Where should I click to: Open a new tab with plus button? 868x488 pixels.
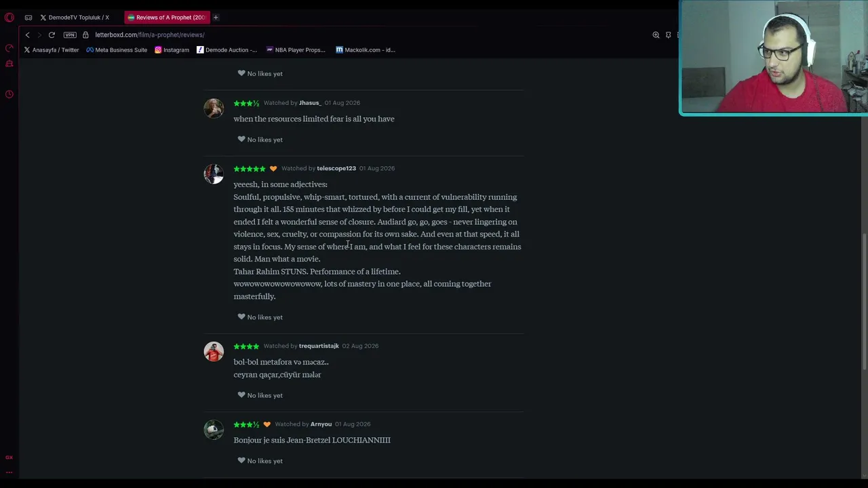tap(216, 17)
